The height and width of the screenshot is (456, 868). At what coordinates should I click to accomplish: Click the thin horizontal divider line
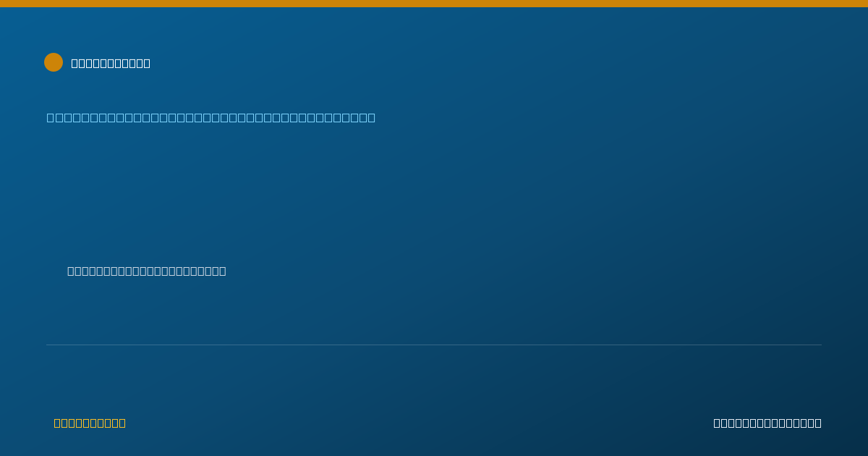pyautogui.click(x=434, y=345)
